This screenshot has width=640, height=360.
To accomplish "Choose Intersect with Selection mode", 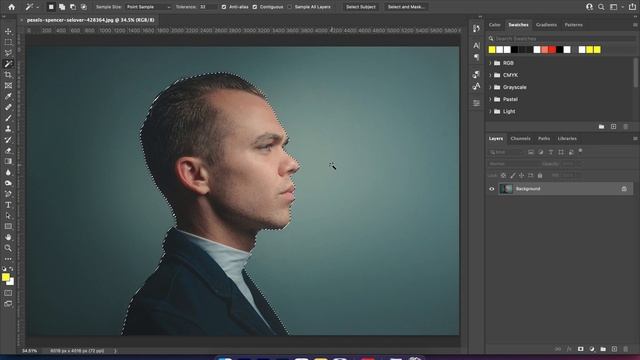I will [84, 7].
